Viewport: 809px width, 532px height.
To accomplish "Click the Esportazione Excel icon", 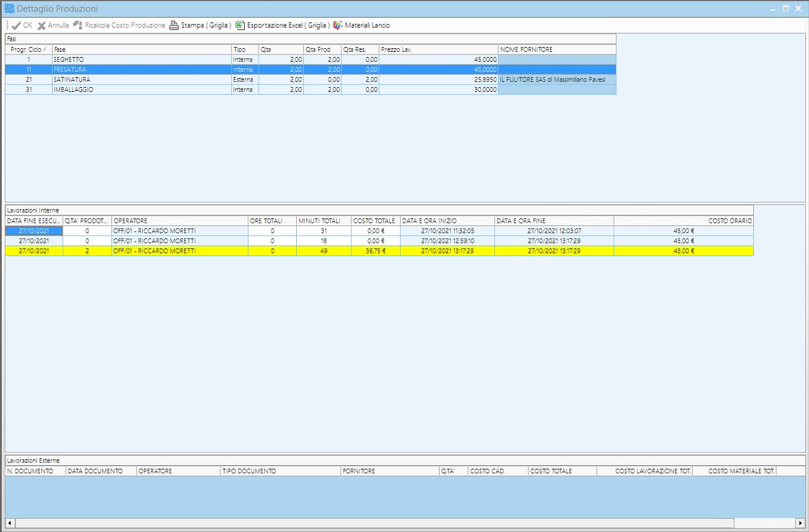I will pos(240,26).
